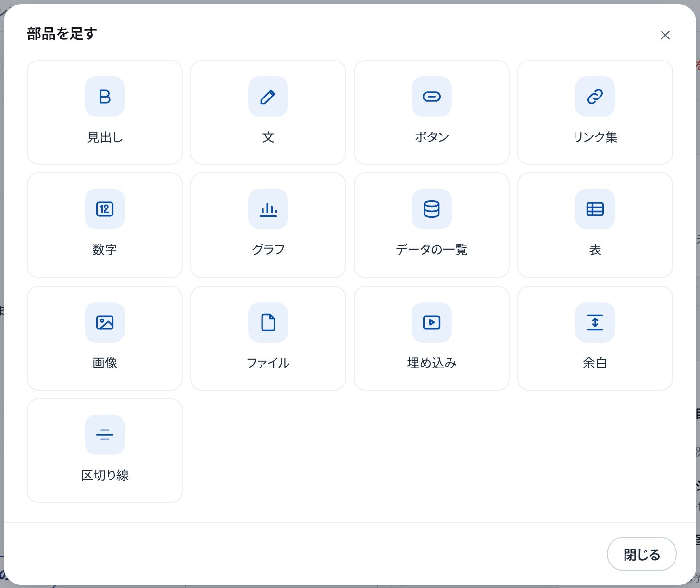Select the document icon for ファイル
700x588 pixels.
[x=268, y=322]
